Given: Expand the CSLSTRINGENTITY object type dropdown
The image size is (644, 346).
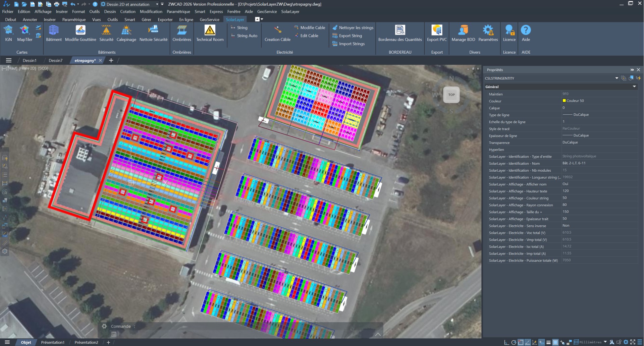Looking at the screenshot, I should click(x=616, y=78).
